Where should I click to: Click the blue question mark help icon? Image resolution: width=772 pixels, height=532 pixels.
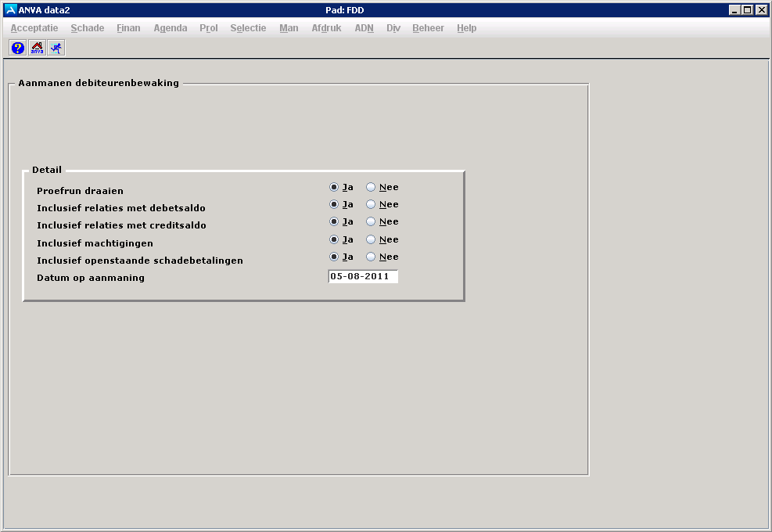pyautogui.click(x=18, y=48)
